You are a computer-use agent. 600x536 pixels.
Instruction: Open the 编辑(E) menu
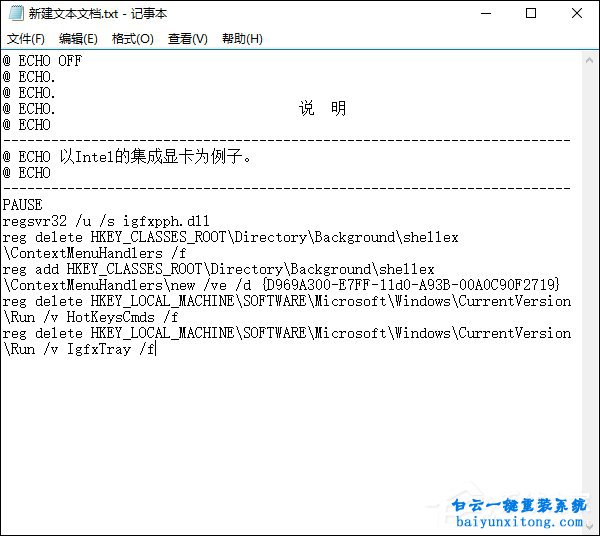[78, 39]
